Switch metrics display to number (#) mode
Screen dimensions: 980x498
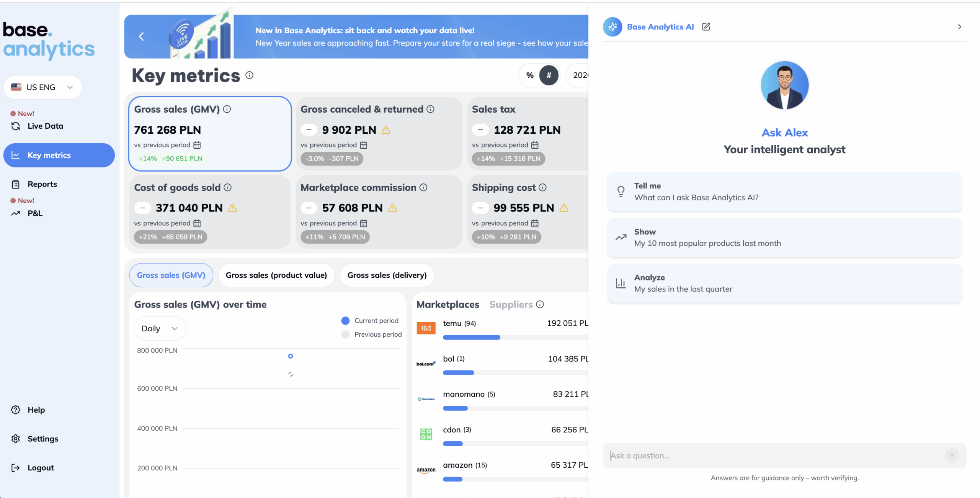pos(549,75)
